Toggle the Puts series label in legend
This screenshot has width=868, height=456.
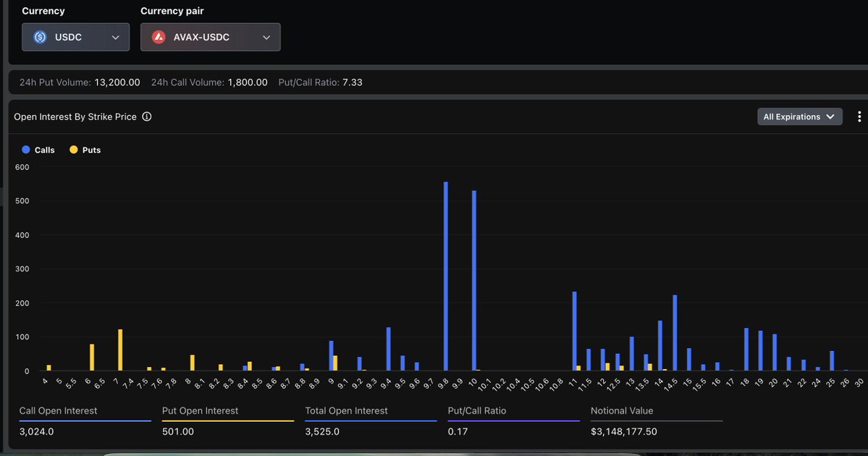[x=91, y=150]
